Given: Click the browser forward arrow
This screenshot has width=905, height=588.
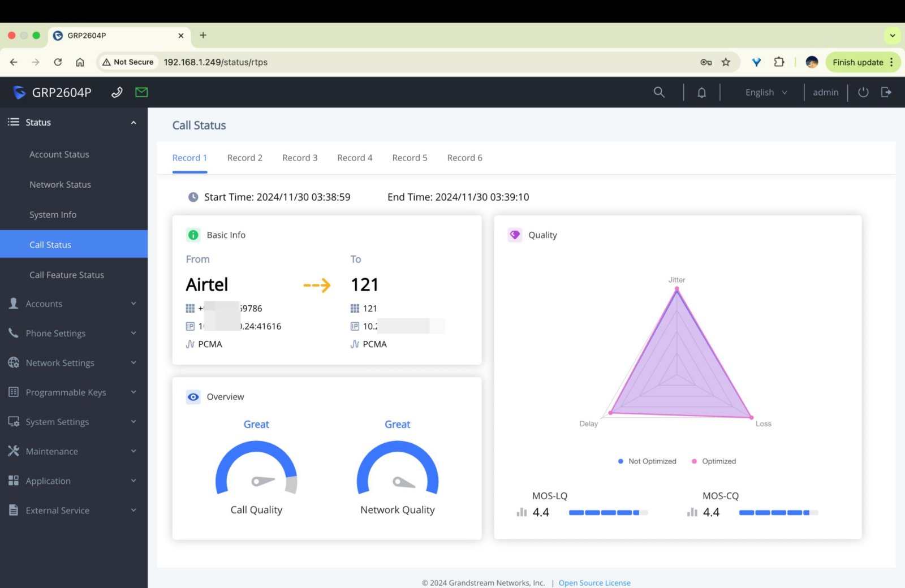Looking at the screenshot, I should 36,62.
